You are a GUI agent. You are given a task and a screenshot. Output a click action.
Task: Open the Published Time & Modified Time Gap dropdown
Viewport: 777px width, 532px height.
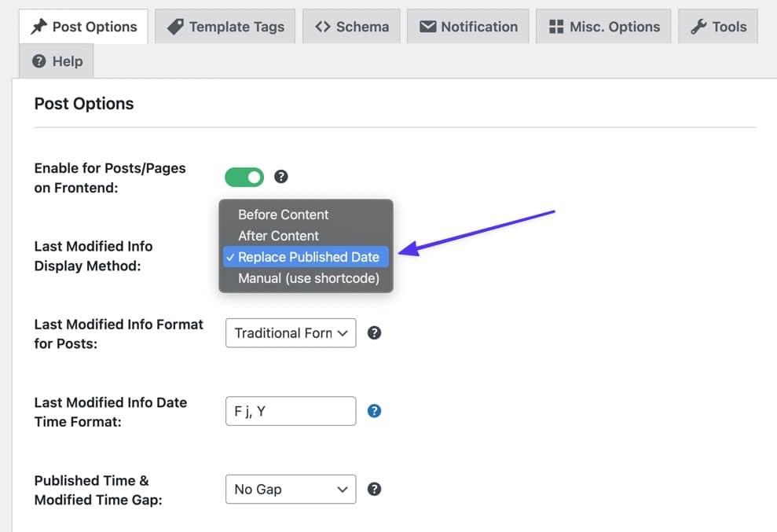pyautogui.click(x=291, y=489)
